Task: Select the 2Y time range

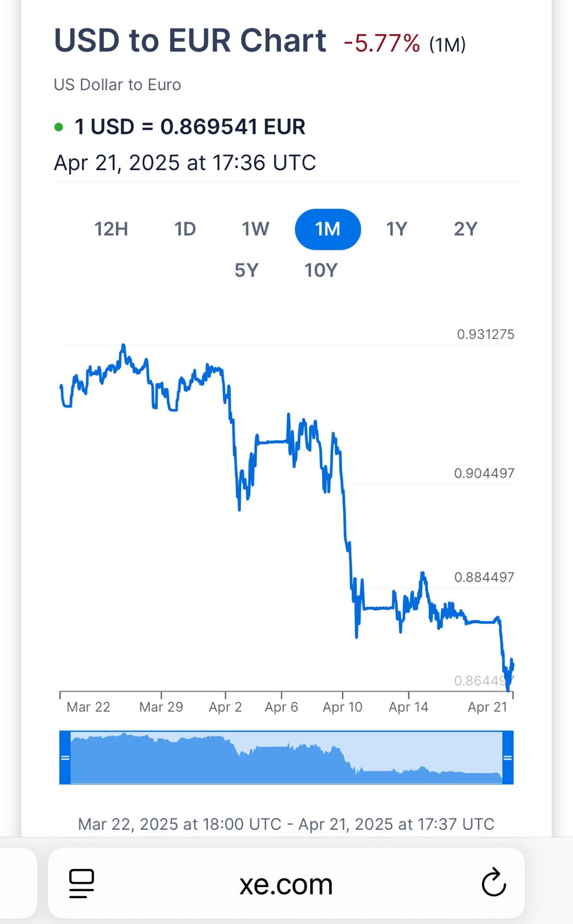Action: 465,229
